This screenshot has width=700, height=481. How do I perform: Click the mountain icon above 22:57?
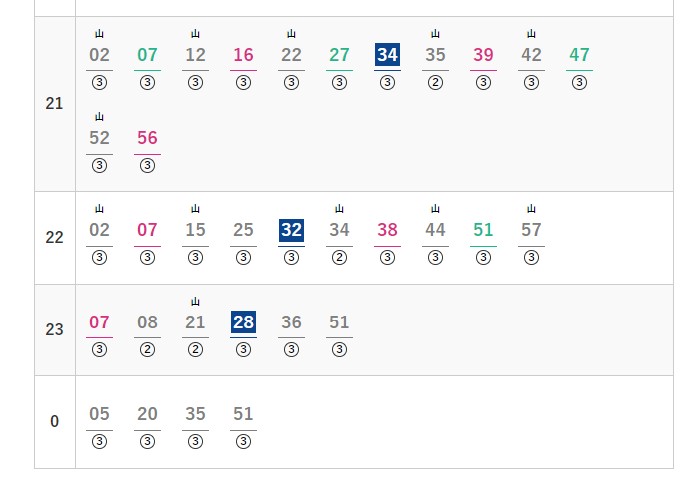click(531, 209)
